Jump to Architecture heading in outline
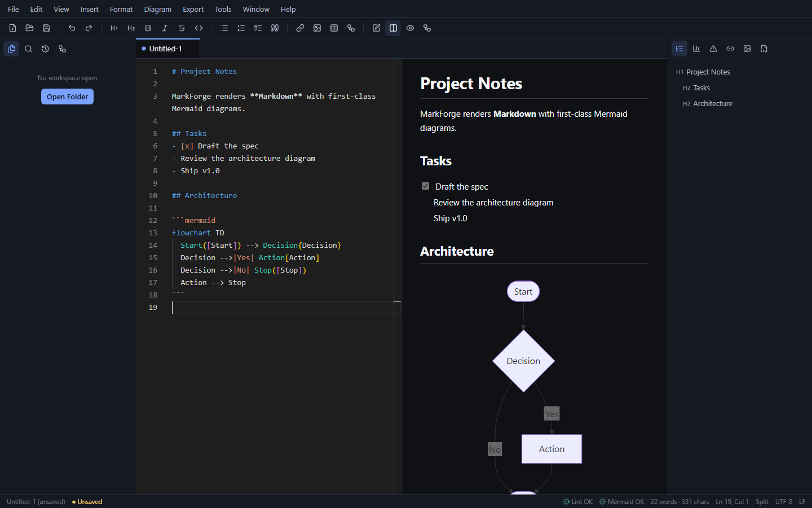Screen dimensions: 812x508 click(713, 104)
